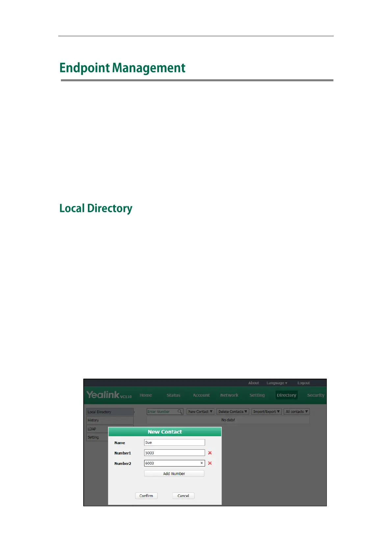The height and width of the screenshot is (554, 392).
Task: Open the Language dropdown in the top bar
Action: (x=277, y=383)
